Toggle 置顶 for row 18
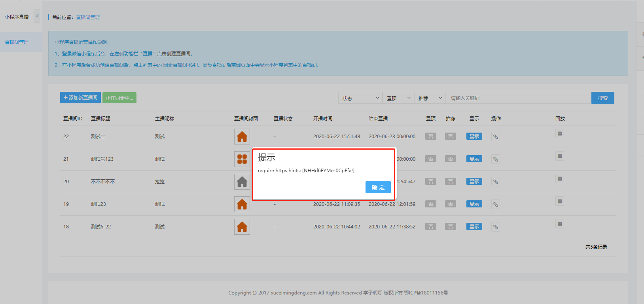The height and width of the screenshot is (304, 644). point(431,226)
